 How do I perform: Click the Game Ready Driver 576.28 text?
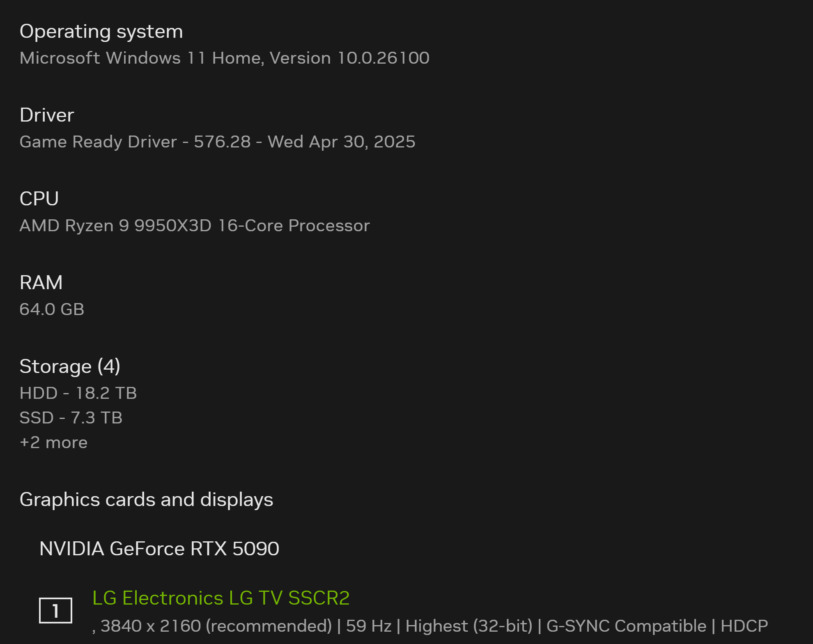coord(217,142)
